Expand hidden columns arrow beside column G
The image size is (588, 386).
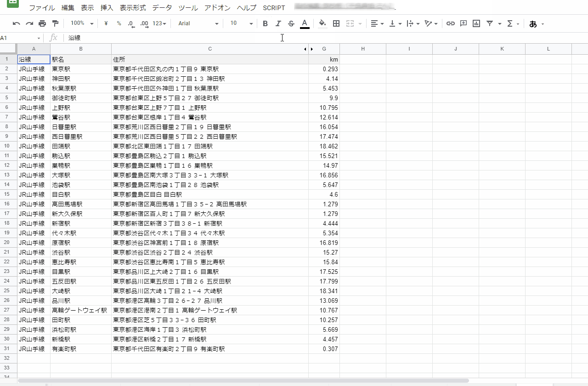pyautogui.click(x=312, y=49)
